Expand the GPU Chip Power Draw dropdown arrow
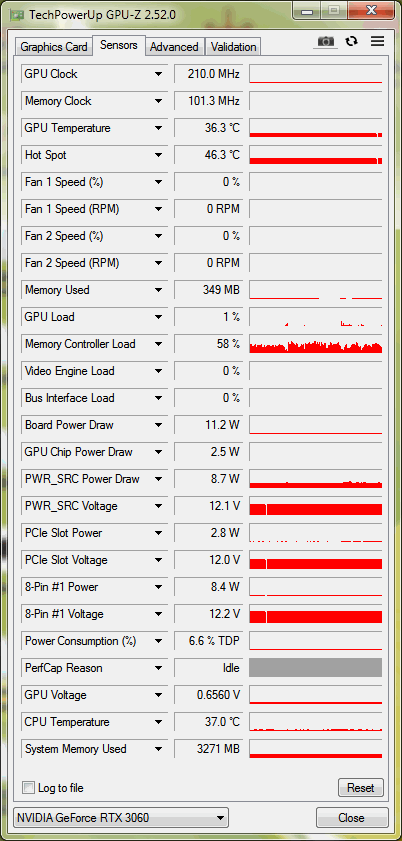Screen dimensions: 402x841 tap(158, 452)
